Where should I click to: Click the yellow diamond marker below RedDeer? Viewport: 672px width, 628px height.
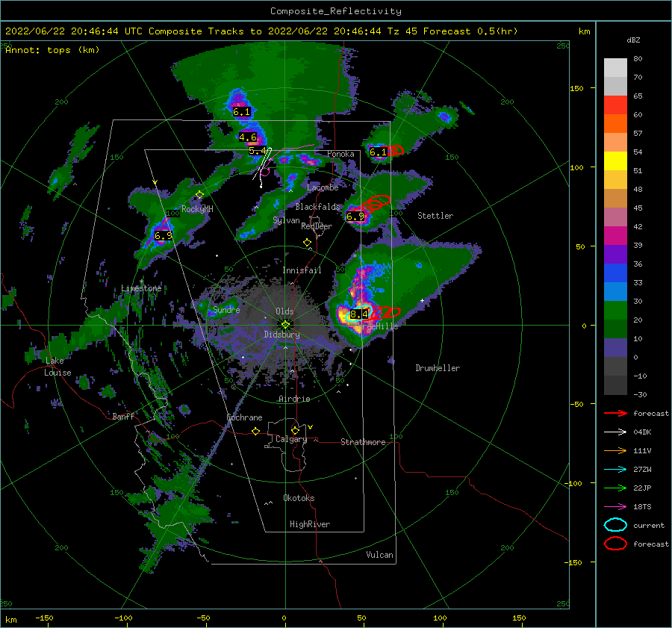tap(308, 243)
